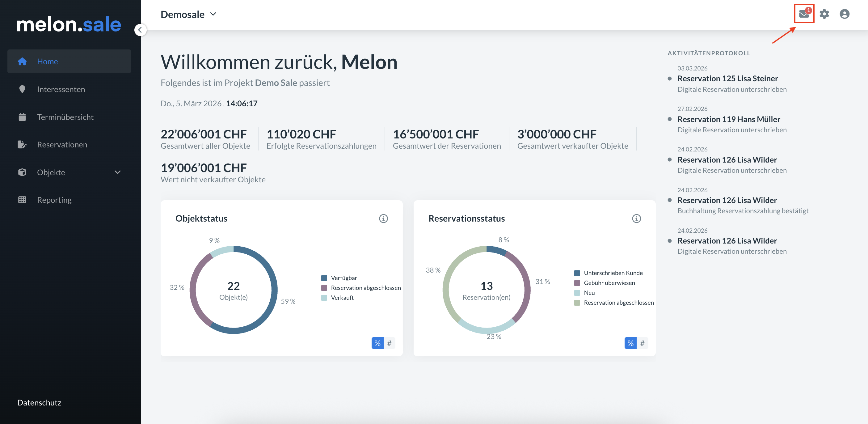The image size is (868, 424).
Task: Click the Objektstatus info icon
Action: click(x=383, y=218)
